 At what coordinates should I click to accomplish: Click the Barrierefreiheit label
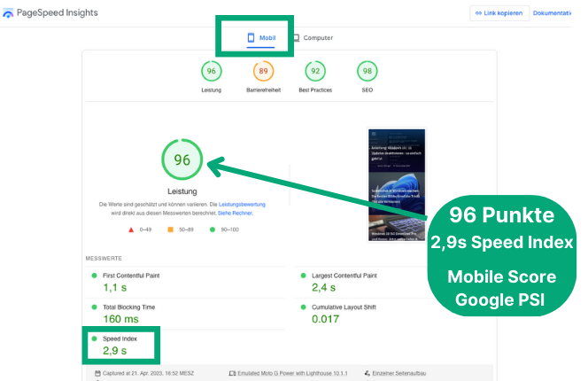coord(263,90)
